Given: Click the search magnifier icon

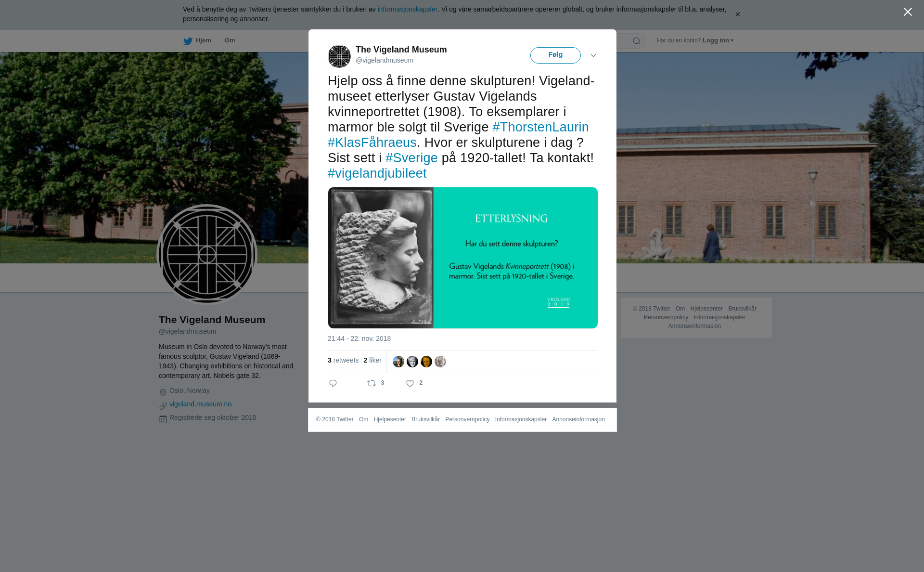Looking at the screenshot, I should pos(637,41).
